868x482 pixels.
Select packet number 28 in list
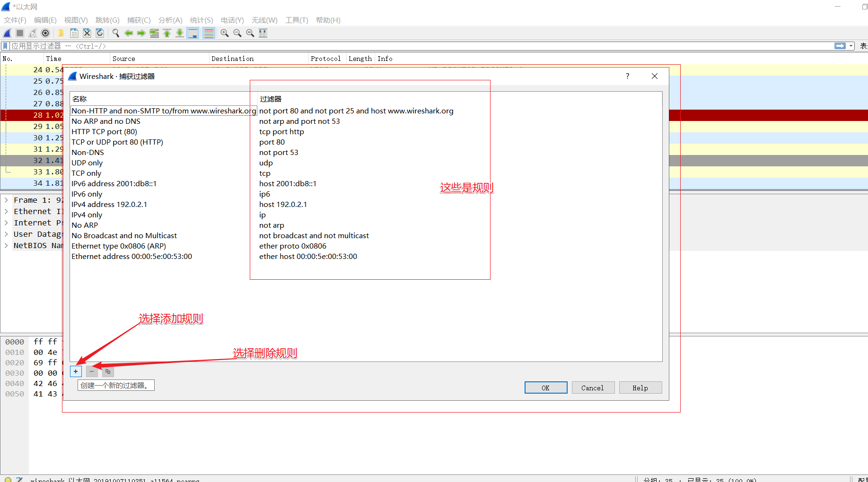point(31,115)
